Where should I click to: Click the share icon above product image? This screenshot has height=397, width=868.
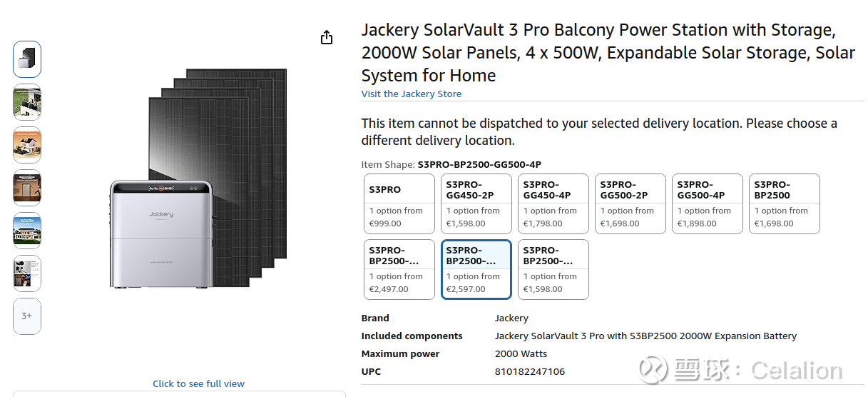click(327, 38)
